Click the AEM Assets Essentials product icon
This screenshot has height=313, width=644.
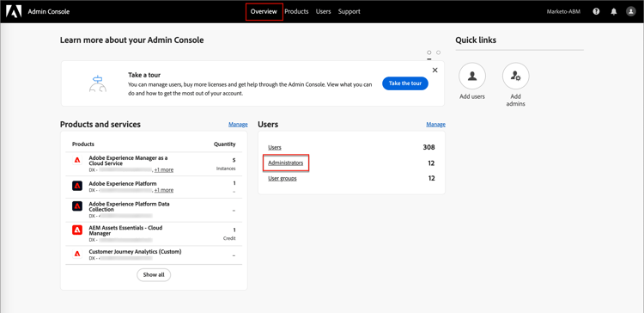click(77, 230)
